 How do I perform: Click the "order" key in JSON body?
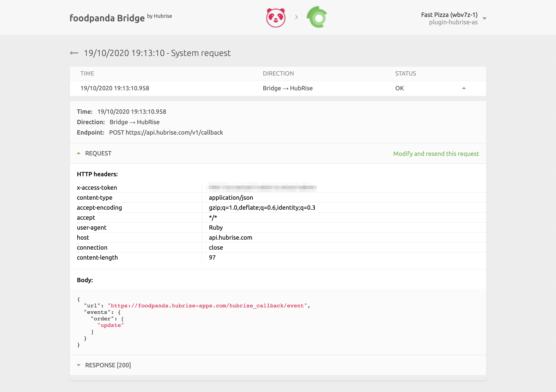point(102,319)
